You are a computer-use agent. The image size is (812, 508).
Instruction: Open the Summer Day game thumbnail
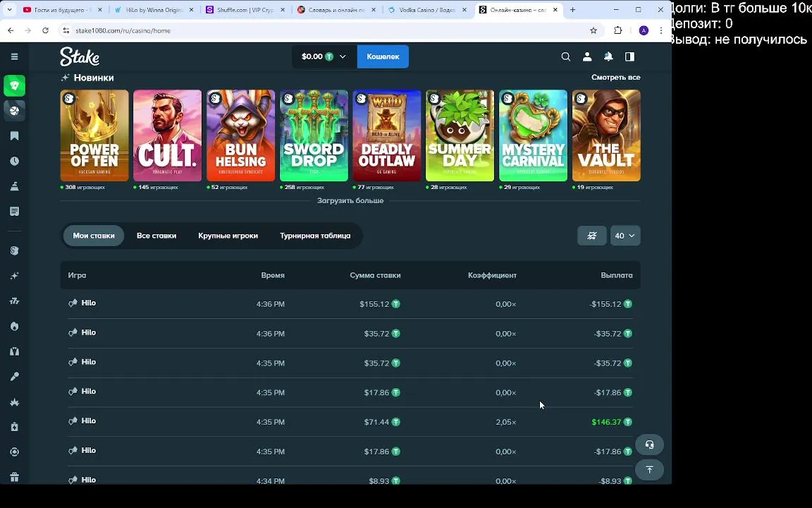click(x=460, y=135)
